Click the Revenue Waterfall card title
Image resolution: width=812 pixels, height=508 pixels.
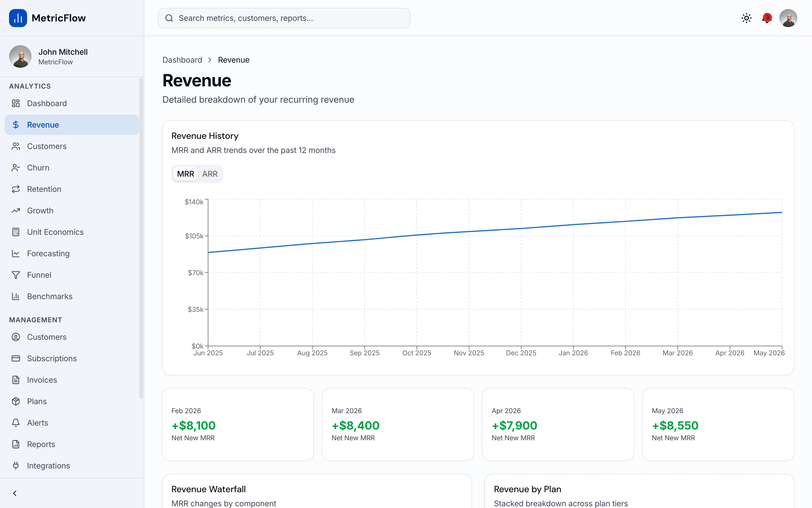click(x=208, y=489)
